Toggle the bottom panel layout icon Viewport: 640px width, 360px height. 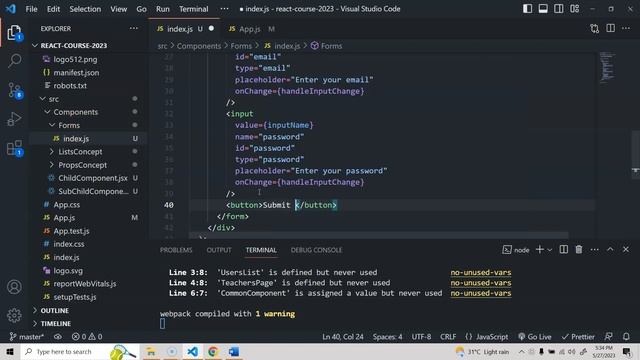(x=543, y=9)
